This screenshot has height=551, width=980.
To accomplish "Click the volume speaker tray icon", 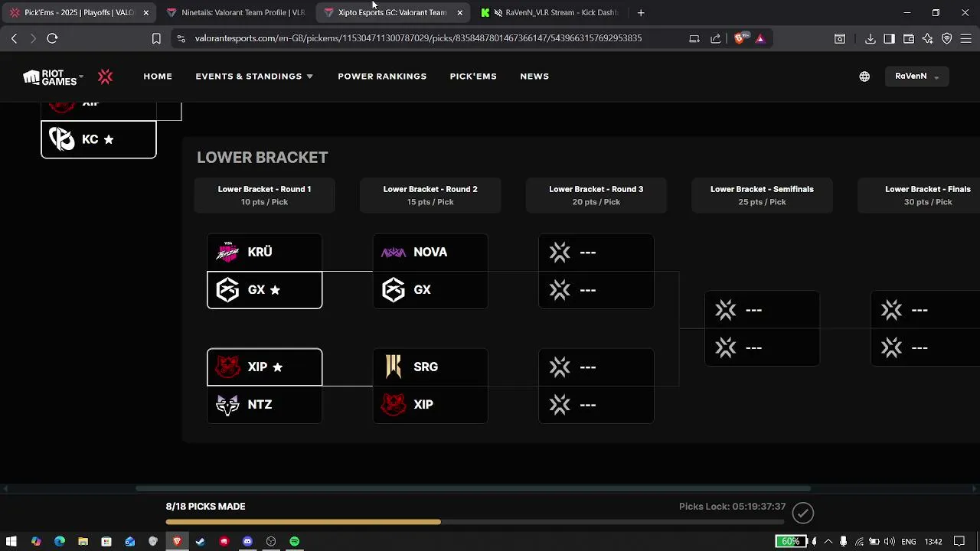I will point(890,541).
